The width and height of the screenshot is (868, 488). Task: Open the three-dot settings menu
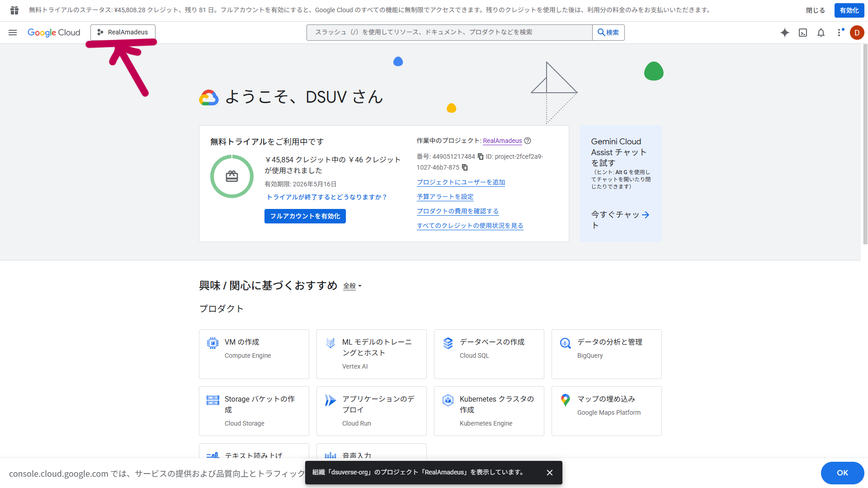click(x=840, y=33)
